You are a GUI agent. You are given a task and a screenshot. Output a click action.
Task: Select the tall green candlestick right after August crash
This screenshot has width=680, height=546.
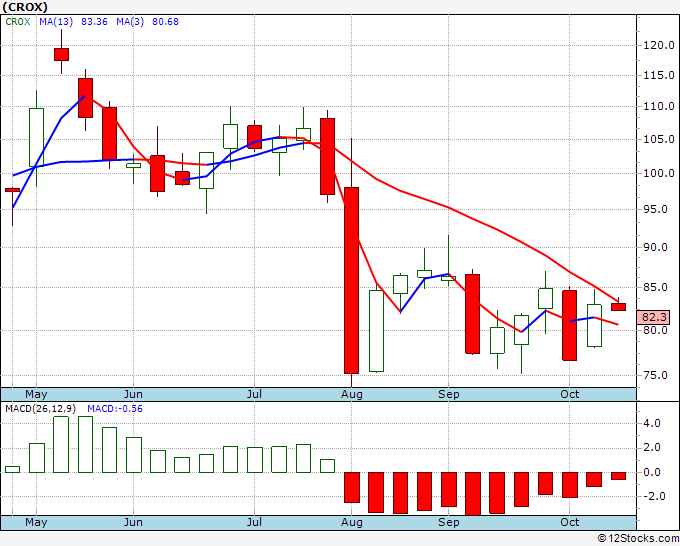coord(376,331)
